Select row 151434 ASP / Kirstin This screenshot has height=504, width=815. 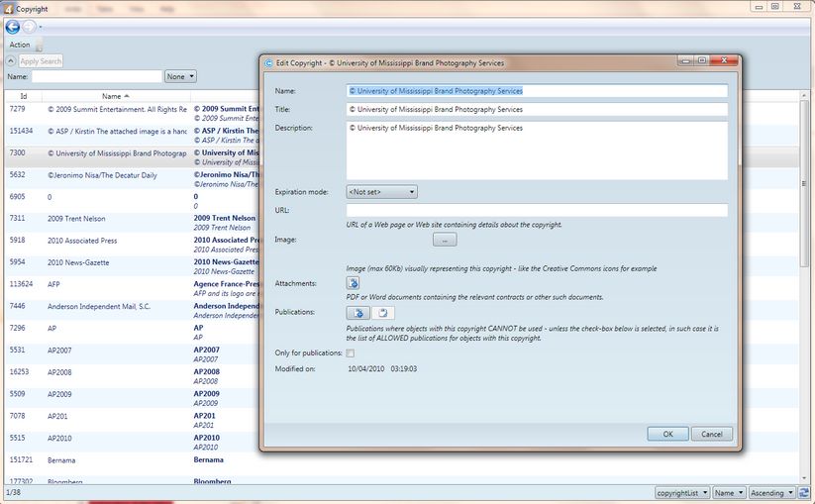(x=133, y=135)
